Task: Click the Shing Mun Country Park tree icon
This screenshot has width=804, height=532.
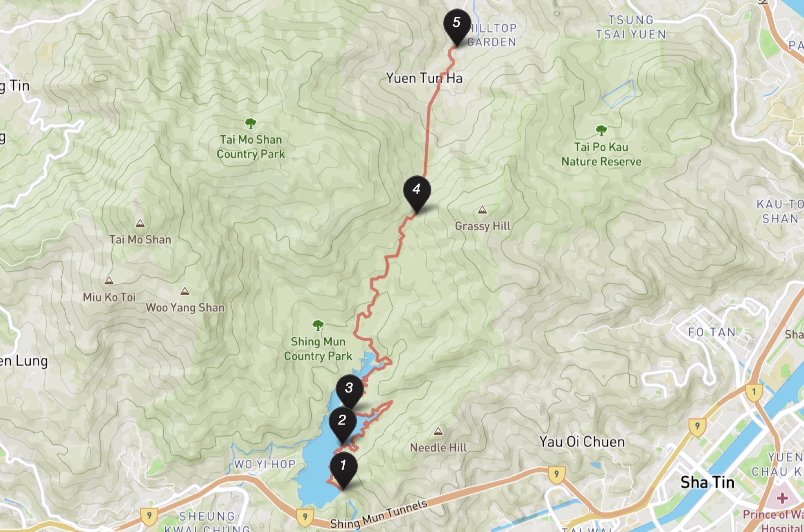Action: click(x=318, y=325)
